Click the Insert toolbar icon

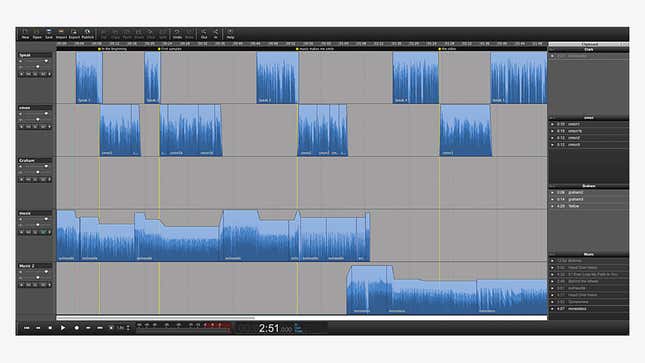[x=139, y=34]
